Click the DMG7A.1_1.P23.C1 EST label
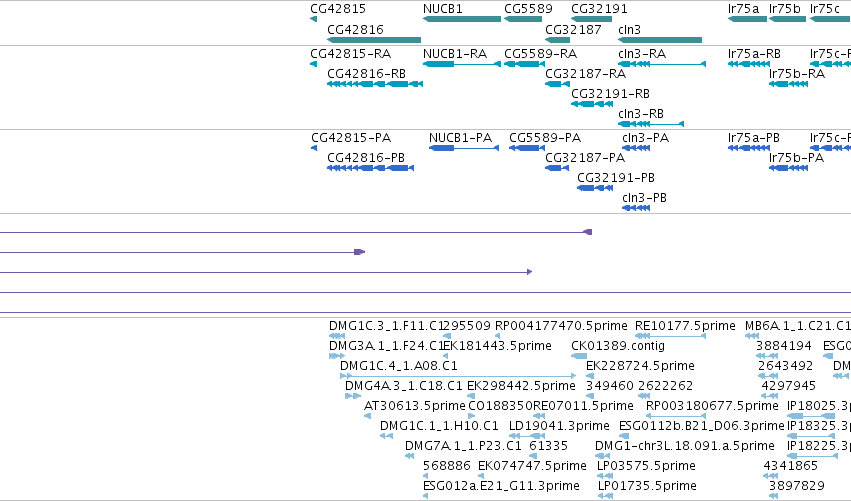The height and width of the screenshot is (501, 851). 463,446
